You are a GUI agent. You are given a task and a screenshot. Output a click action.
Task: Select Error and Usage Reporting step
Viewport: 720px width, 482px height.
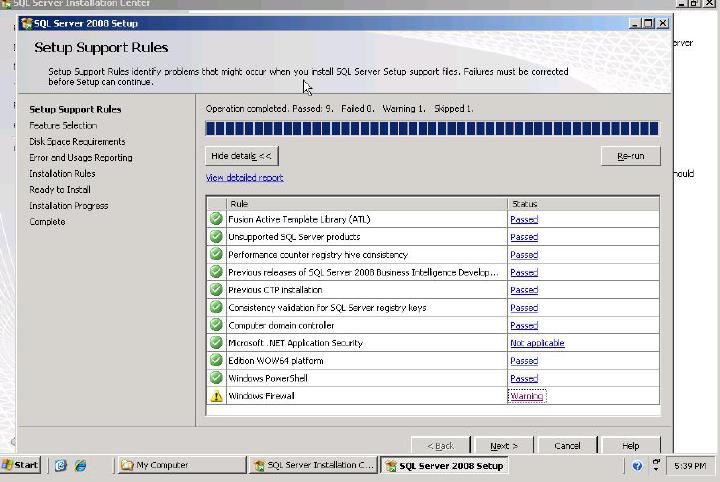pyautogui.click(x=81, y=157)
